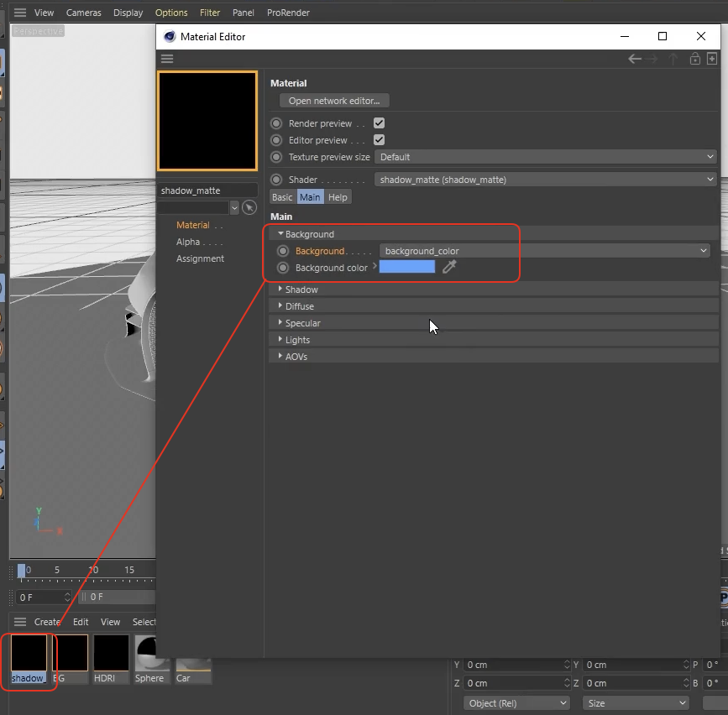
Task: Open the dropdown below the material name
Action: [234, 208]
